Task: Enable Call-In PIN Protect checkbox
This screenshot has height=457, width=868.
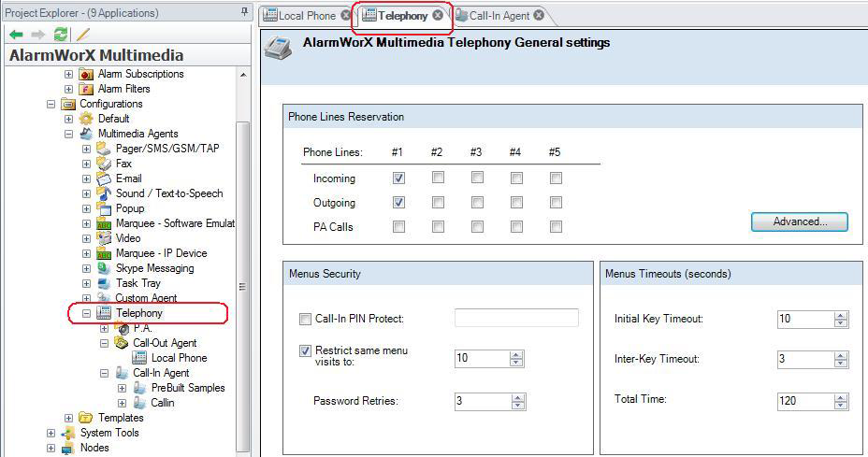Action: pyautogui.click(x=305, y=320)
